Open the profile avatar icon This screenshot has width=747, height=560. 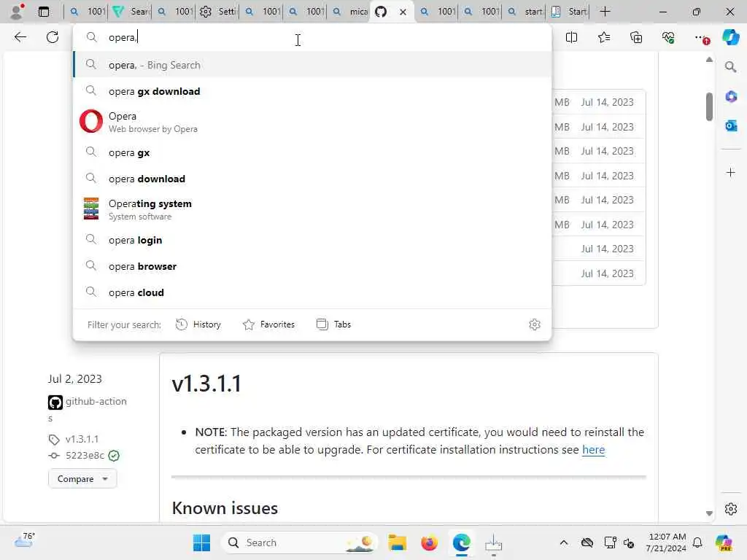coord(17,12)
